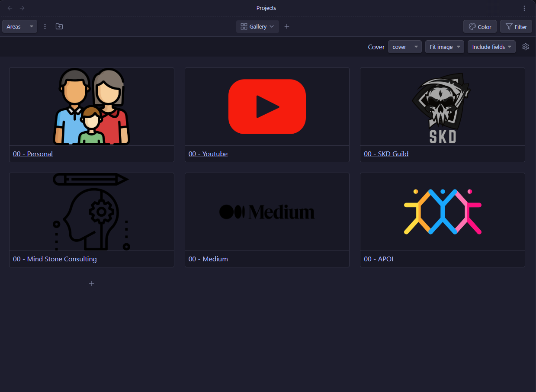Image resolution: width=536 pixels, height=392 pixels.
Task: Open the cover field dropdown
Action: [x=405, y=47]
